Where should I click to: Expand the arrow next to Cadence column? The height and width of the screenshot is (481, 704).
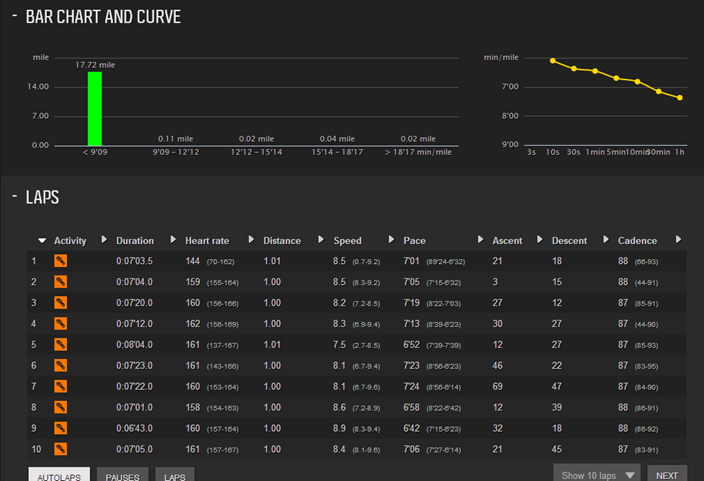[678, 239]
